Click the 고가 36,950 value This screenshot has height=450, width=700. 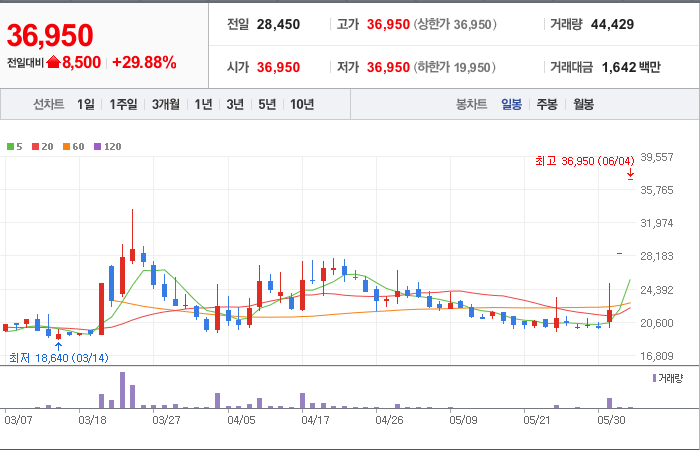point(388,24)
